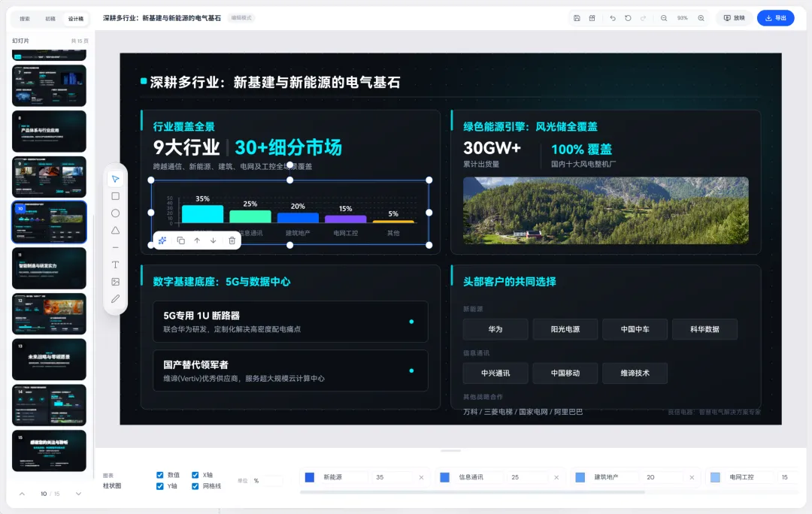Move chart layer down with down arrow
Viewport: 812px width, 514px height.
tap(214, 240)
